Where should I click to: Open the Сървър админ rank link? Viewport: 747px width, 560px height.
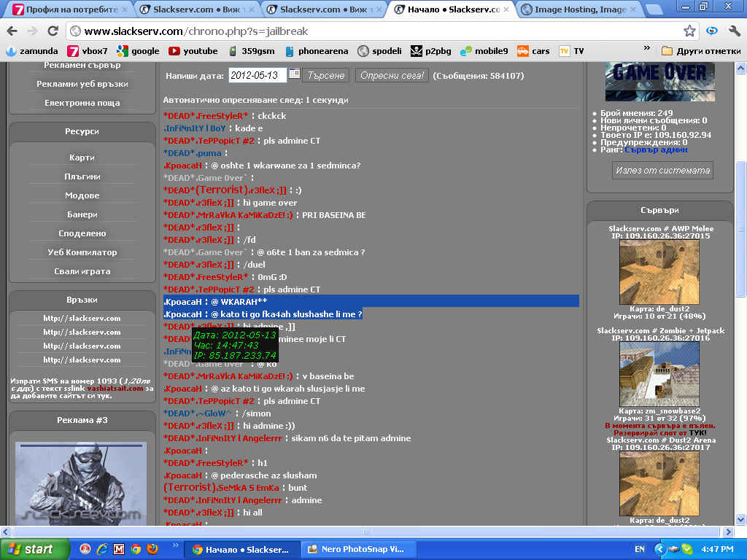(656, 149)
